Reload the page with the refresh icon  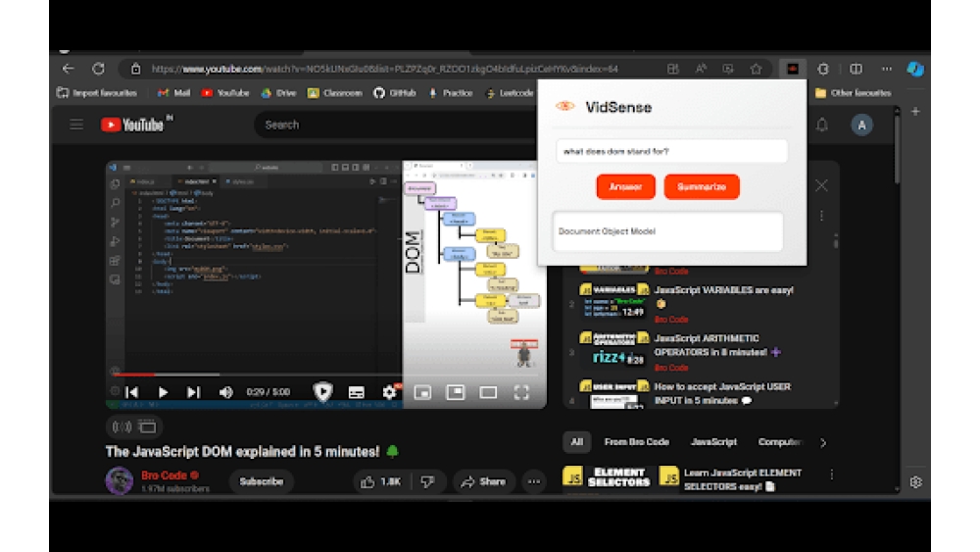click(x=99, y=69)
